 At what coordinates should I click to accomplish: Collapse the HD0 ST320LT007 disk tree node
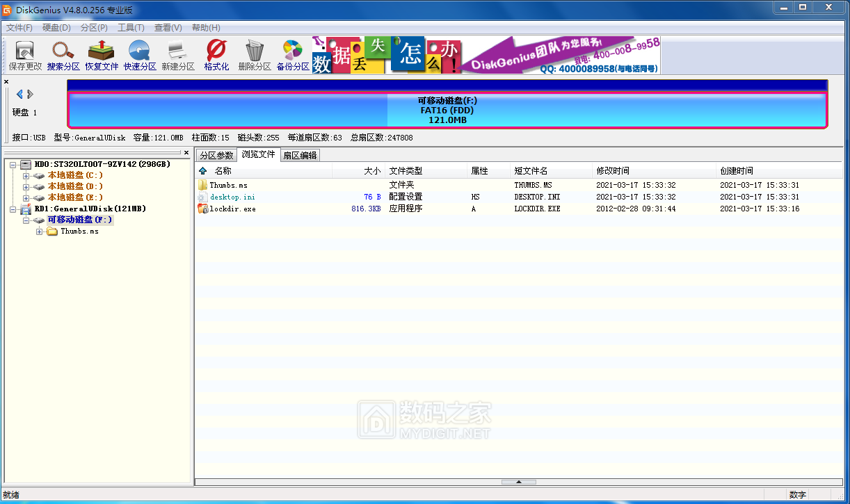coord(13,165)
